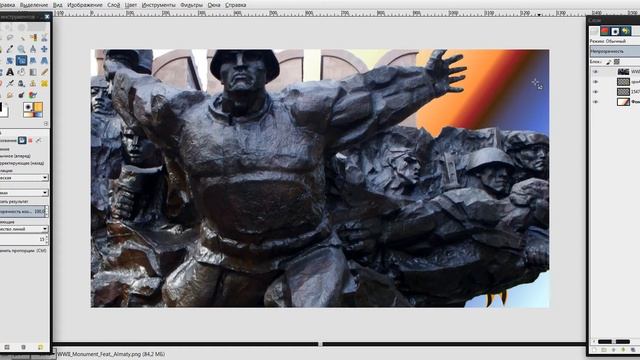This screenshot has height=360, width=640.
Task: Select the Measure tool
Action: coord(33,49)
